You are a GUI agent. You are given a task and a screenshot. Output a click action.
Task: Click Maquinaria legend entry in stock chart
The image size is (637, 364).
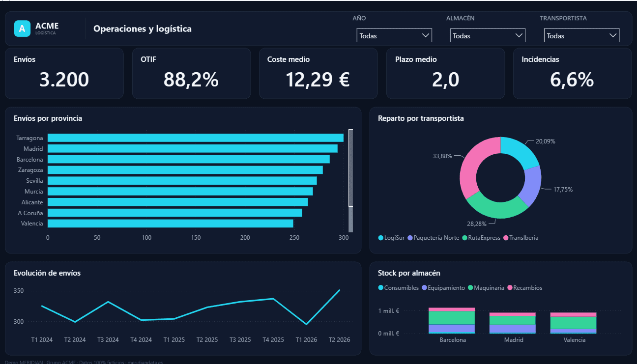click(x=486, y=288)
